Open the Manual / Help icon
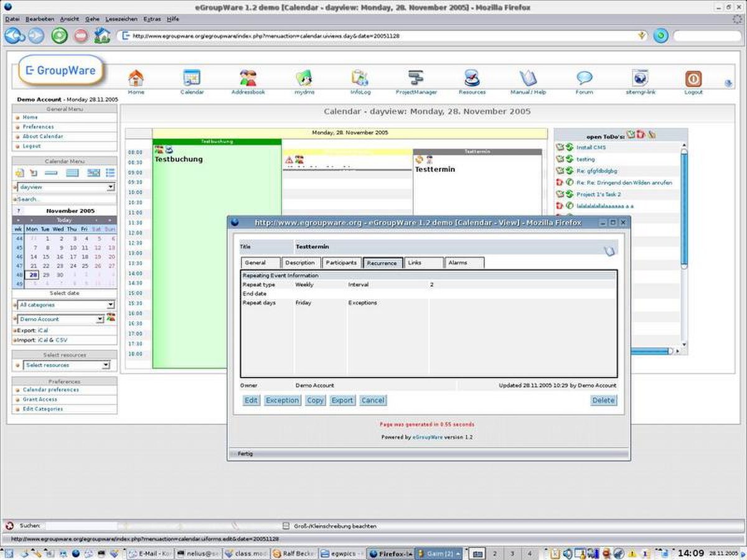Image resolution: width=747 pixels, height=560 pixels. pos(528,78)
